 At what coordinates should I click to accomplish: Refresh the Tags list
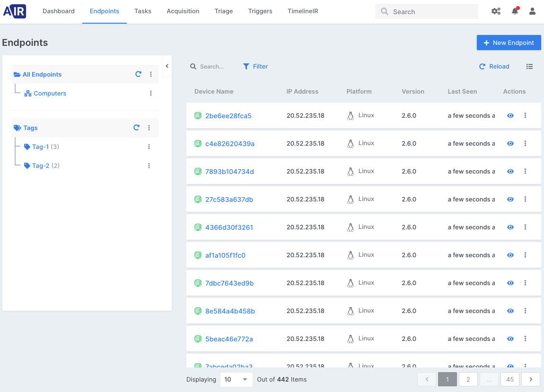point(136,128)
